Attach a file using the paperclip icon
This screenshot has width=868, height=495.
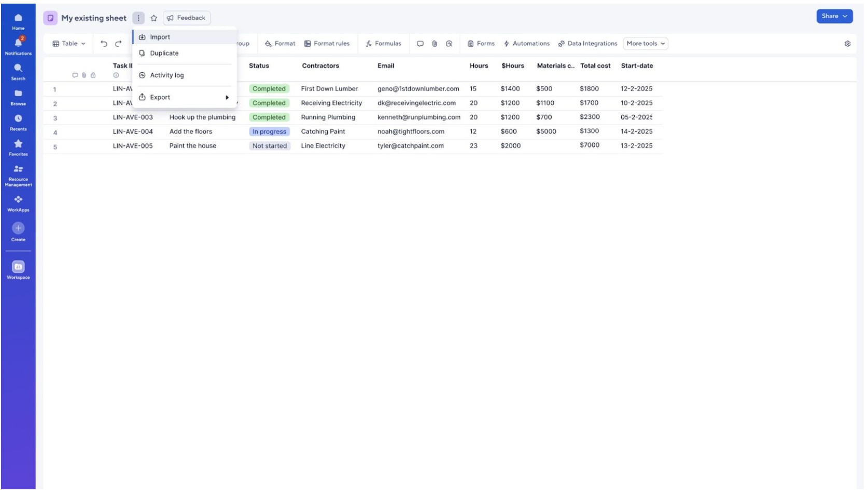click(x=435, y=44)
